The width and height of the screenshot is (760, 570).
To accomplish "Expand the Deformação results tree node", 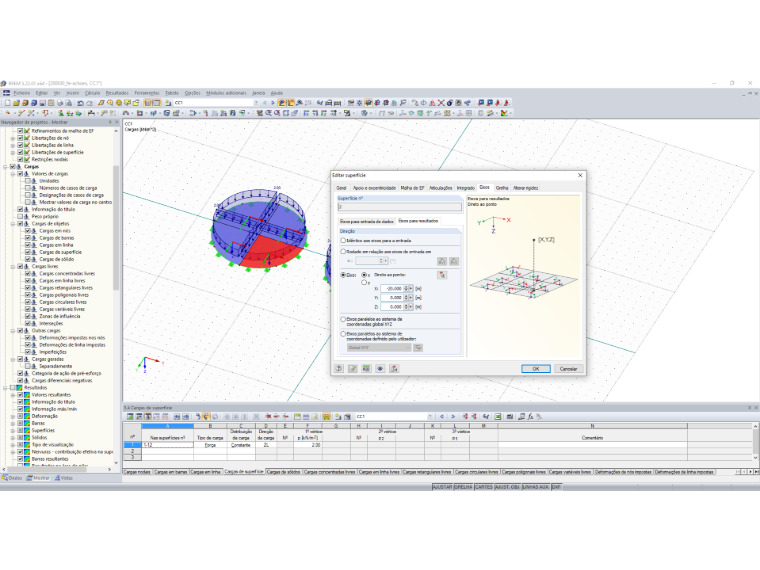I will point(13,416).
